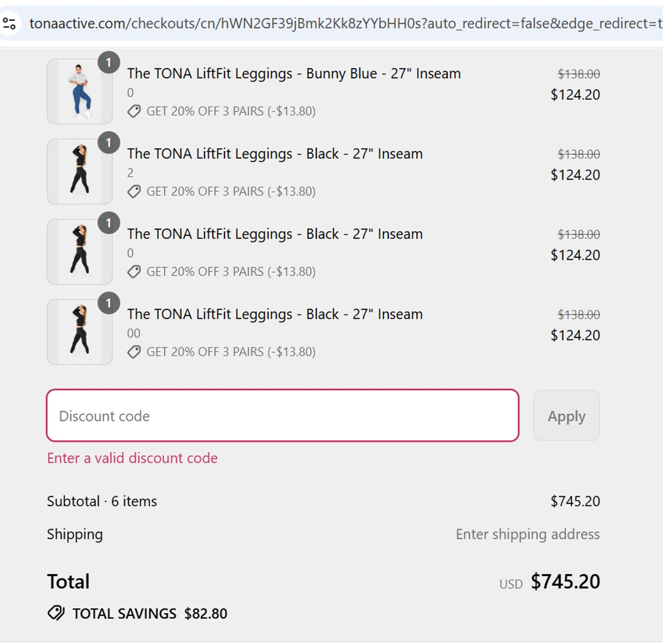Image resolution: width=663 pixels, height=644 pixels.
Task: Click quantity badge on Black size 2 leggings
Action: pos(109,143)
